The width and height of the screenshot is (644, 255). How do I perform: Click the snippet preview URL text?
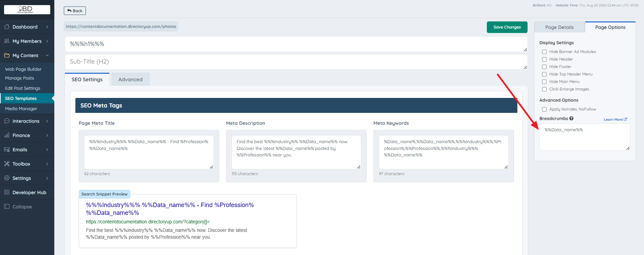[148, 222]
